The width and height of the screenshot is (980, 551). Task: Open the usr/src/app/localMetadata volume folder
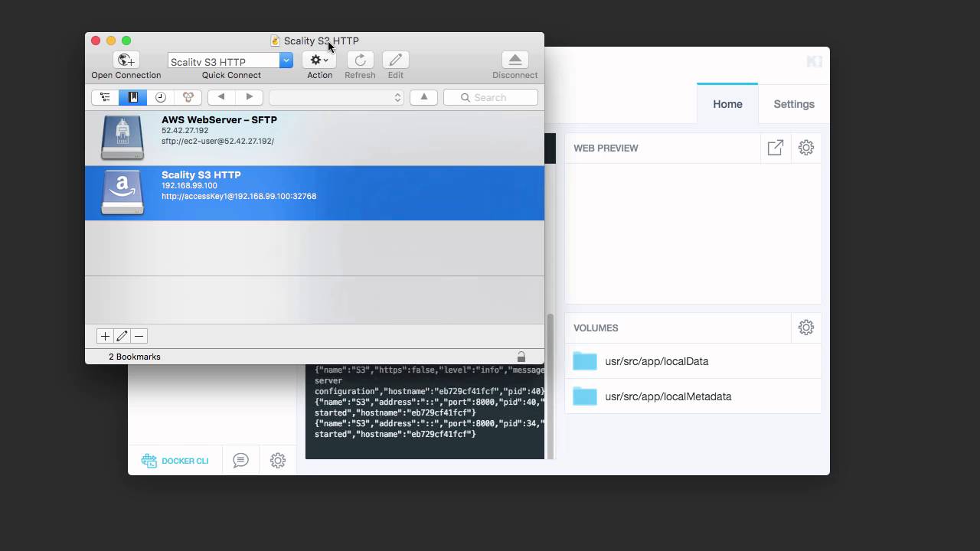pos(693,396)
